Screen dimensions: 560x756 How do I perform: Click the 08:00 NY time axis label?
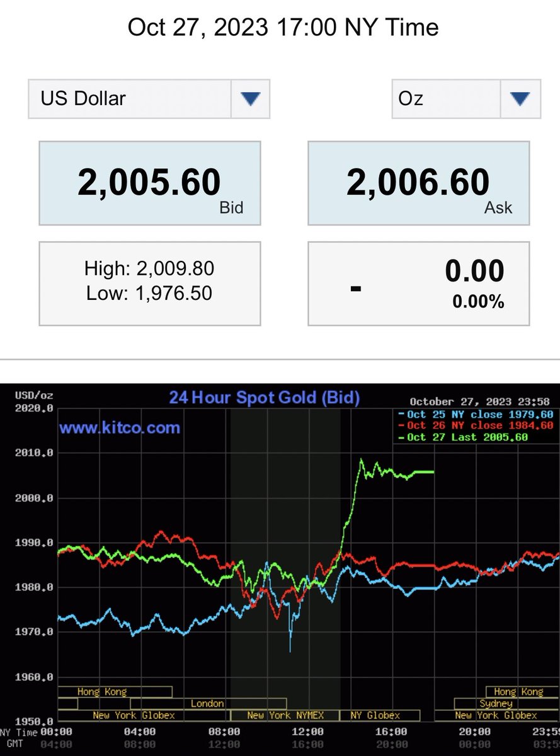(224, 732)
